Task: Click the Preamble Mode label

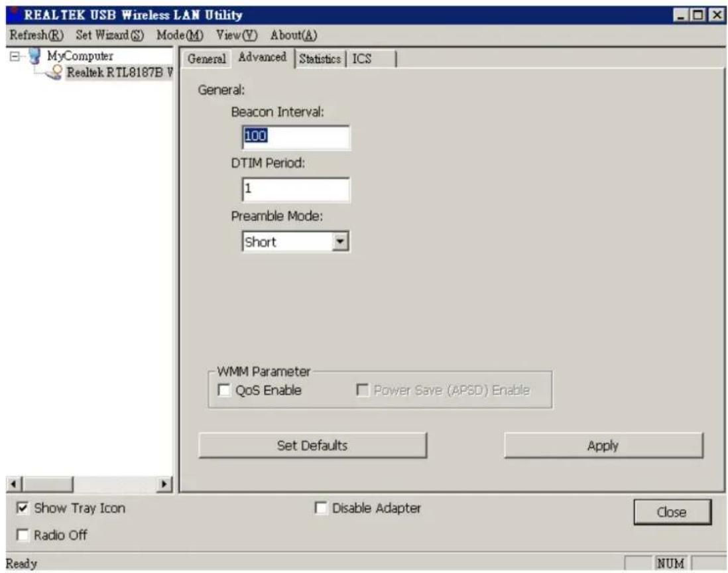Action: [277, 216]
